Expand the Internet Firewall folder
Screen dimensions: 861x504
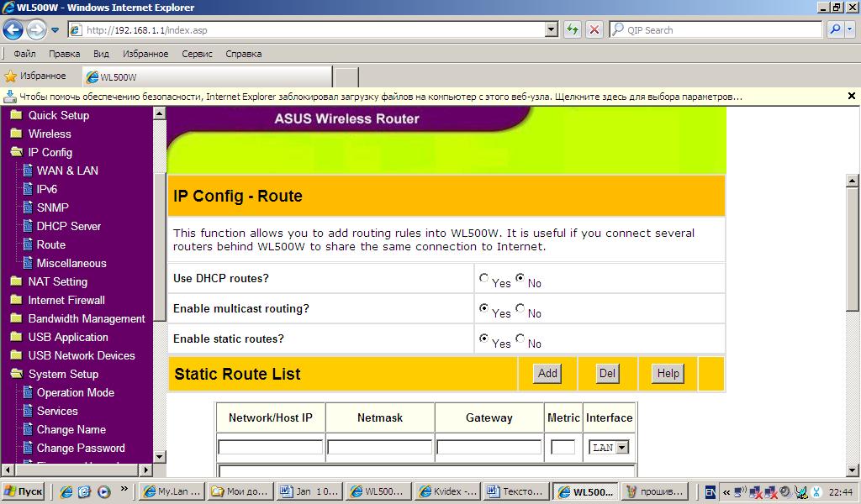coord(58,300)
